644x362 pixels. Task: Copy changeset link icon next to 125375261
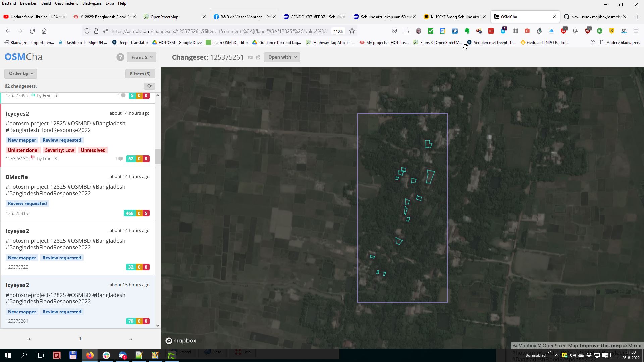point(250,57)
